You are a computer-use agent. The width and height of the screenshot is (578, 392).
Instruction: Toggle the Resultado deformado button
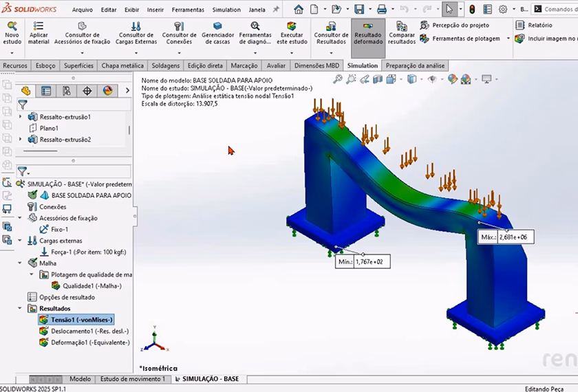[x=368, y=34]
